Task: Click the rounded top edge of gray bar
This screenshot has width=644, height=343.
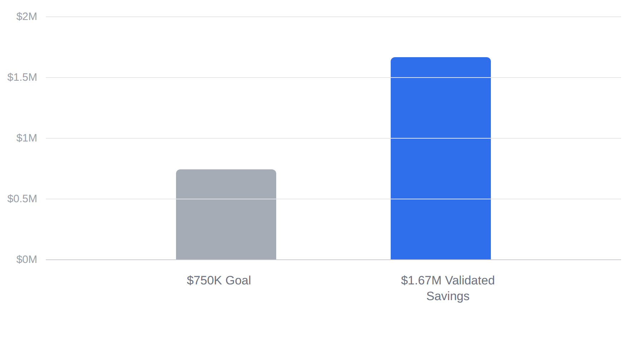Action: [x=226, y=170]
